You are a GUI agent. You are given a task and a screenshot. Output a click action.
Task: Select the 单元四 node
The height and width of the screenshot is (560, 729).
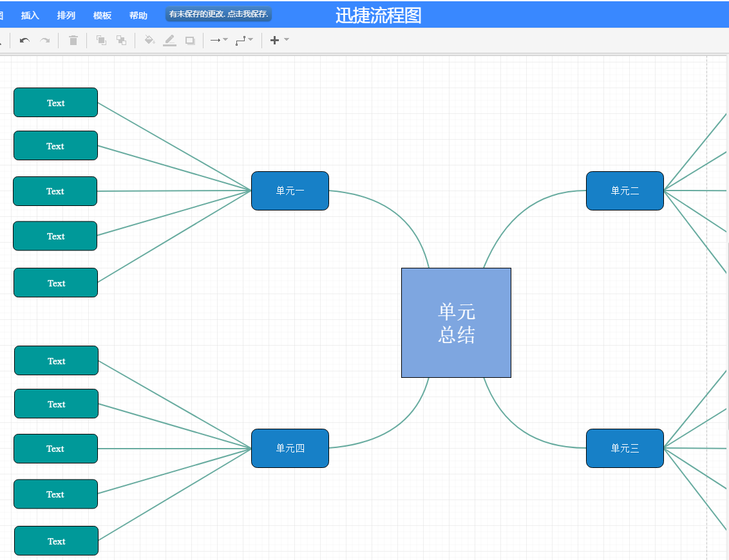[x=290, y=449]
